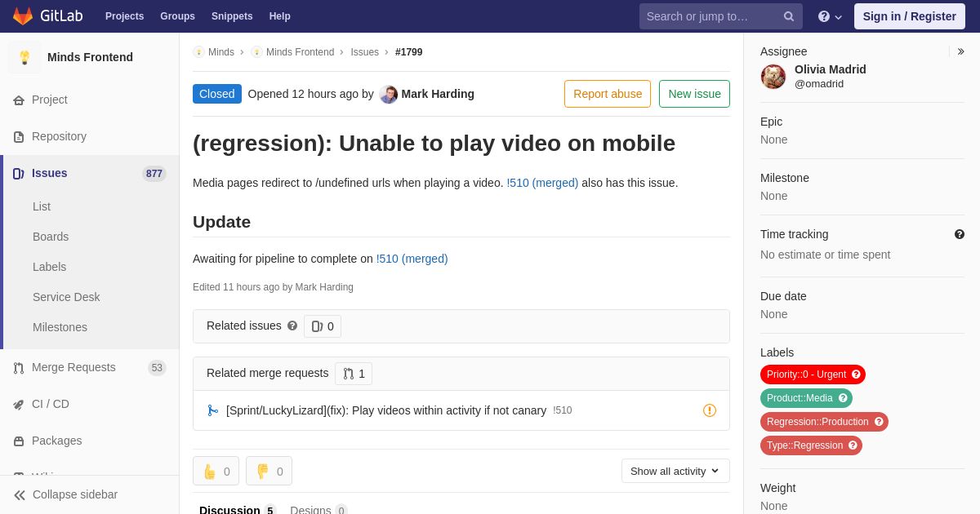
Task: Click the Minds Frontend breadcrumb link
Action: (x=300, y=52)
